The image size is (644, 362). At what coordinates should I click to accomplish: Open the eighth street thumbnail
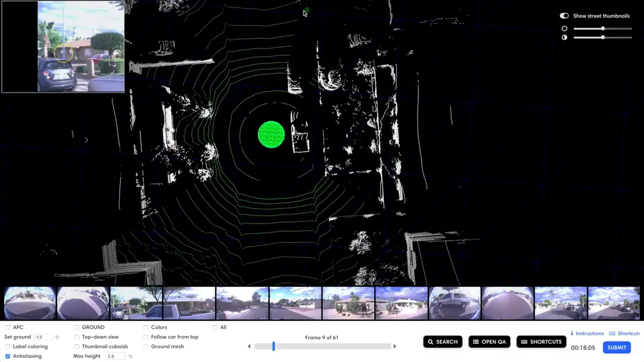401,303
